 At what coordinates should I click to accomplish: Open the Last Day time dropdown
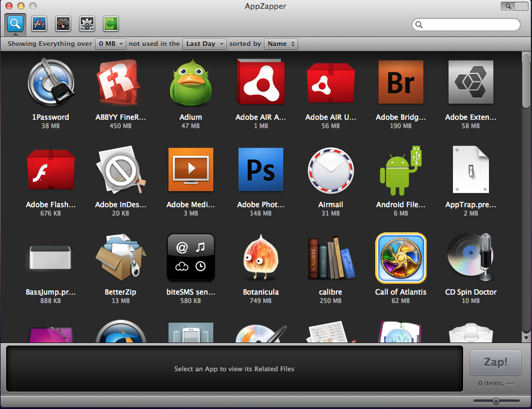pos(205,44)
